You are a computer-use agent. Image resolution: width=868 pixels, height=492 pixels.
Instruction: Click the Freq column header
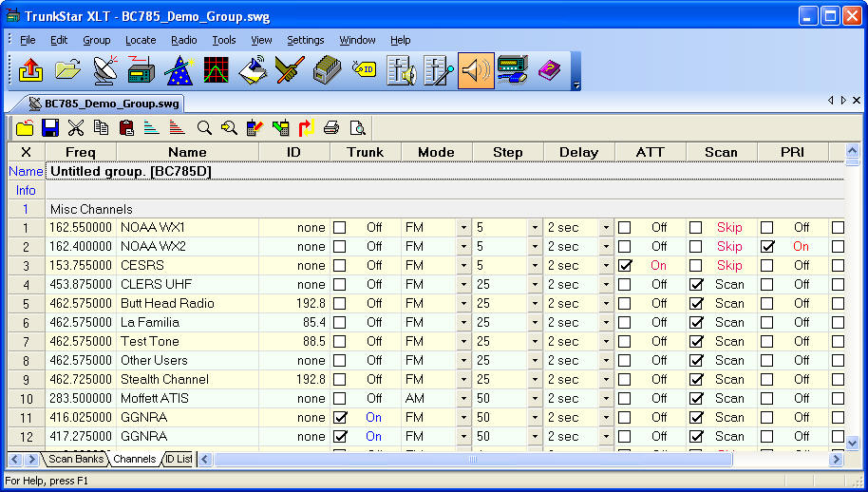(81, 152)
